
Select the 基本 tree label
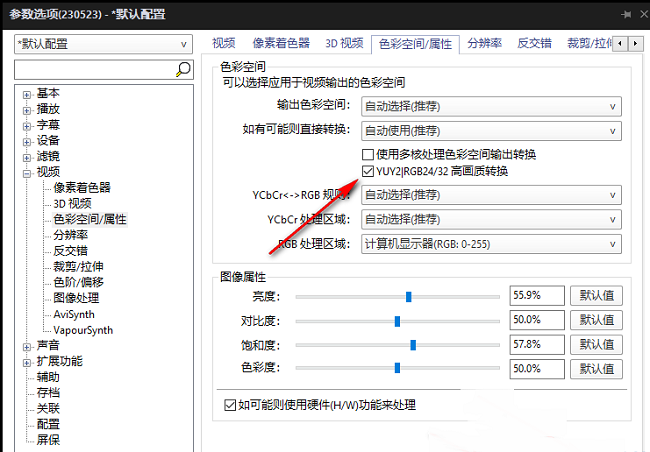pos(48,93)
